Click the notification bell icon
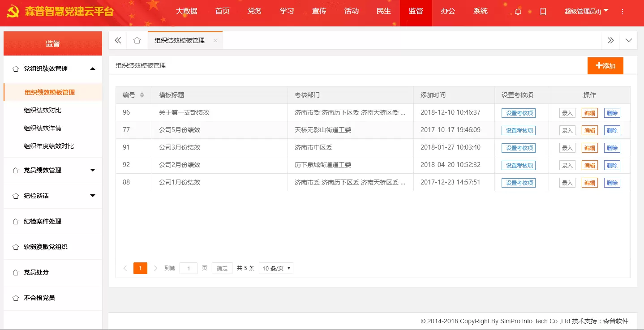The height and width of the screenshot is (330, 644). (518, 12)
